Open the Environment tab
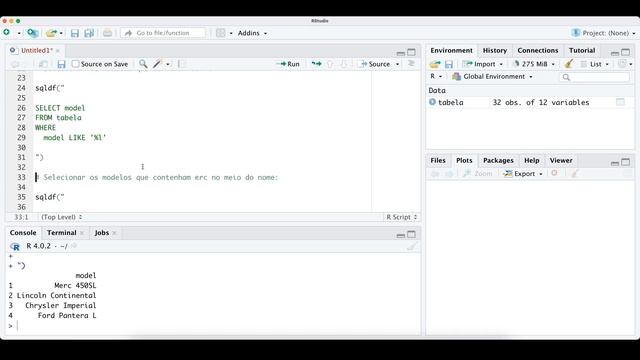Screen dimensions: 640x360 tap(451, 50)
